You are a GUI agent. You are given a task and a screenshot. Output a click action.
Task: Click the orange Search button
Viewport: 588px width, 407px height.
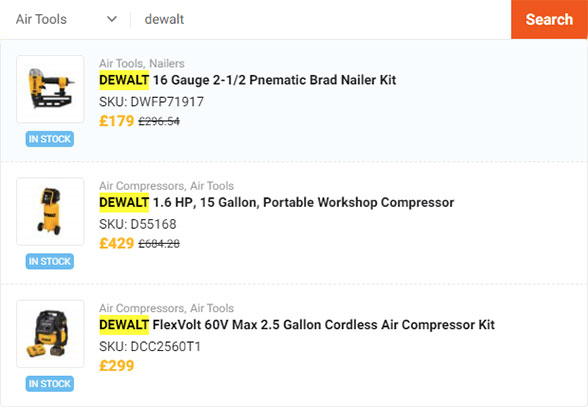coord(549,19)
